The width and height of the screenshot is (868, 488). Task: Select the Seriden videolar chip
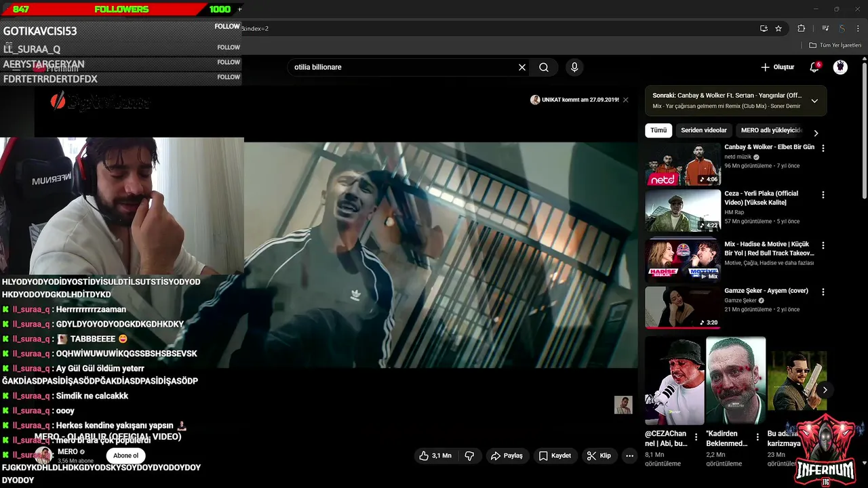click(x=704, y=130)
